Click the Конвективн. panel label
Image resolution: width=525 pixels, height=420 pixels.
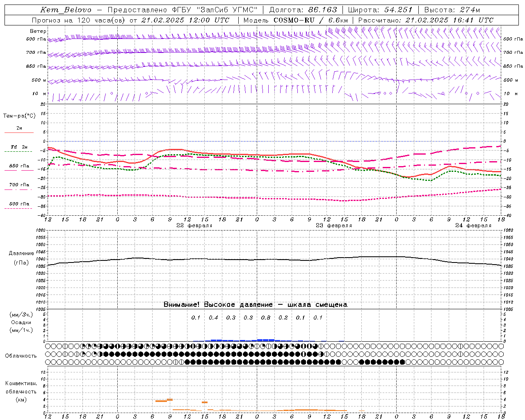click(x=21, y=383)
